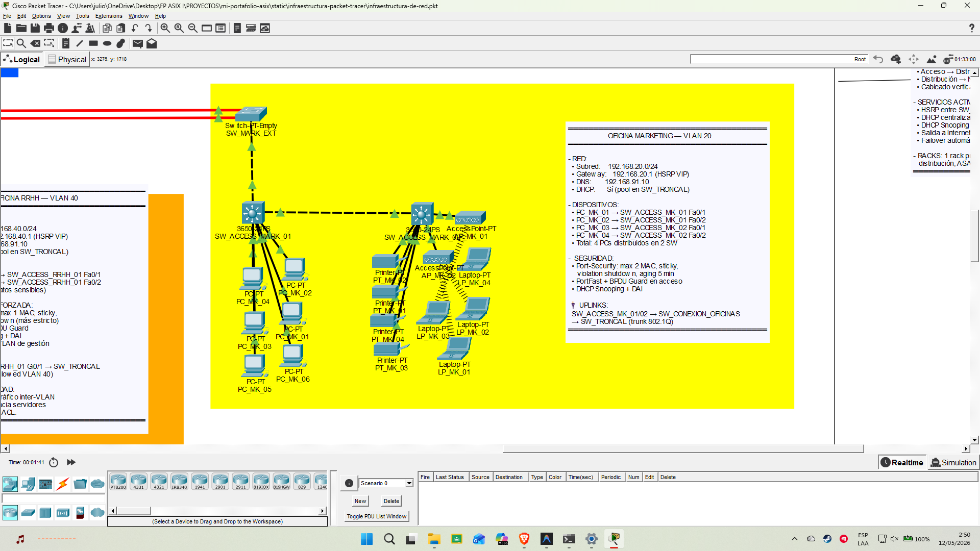Image resolution: width=980 pixels, height=551 pixels.
Task: Activate the Delete tool
Action: pos(35,43)
